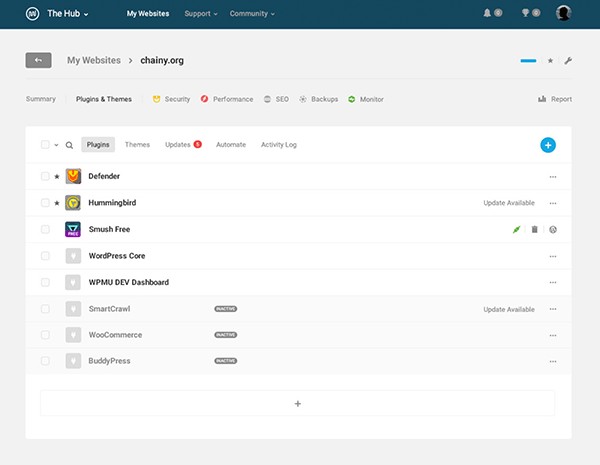Click the back arrow button
The height and width of the screenshot is (465, 600).
38,60
